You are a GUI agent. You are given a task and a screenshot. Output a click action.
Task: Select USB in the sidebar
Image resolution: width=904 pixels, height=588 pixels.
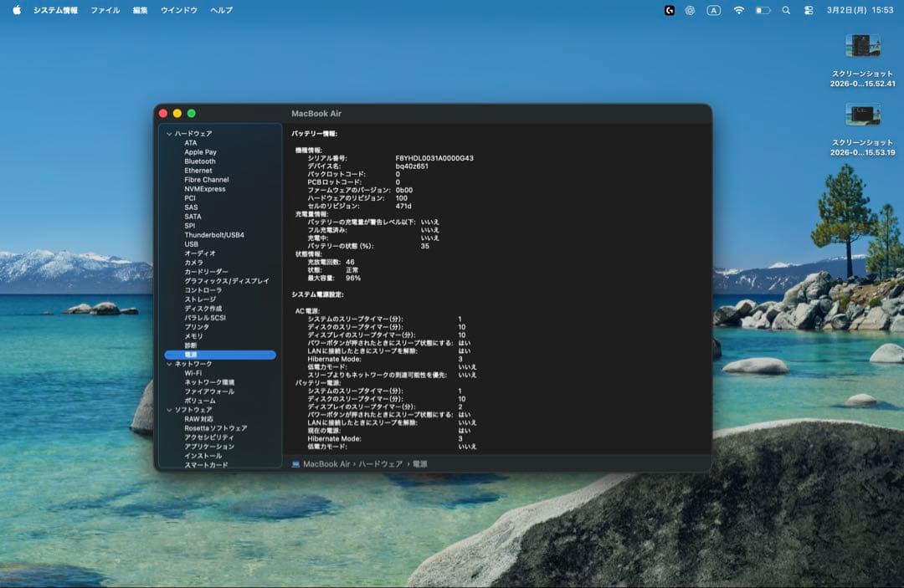(191, 244)
